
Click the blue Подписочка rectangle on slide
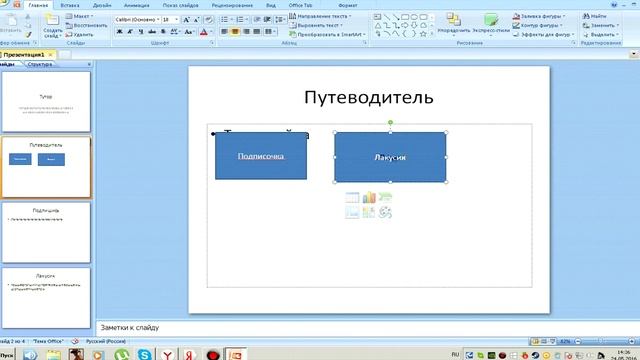(261, 156)
